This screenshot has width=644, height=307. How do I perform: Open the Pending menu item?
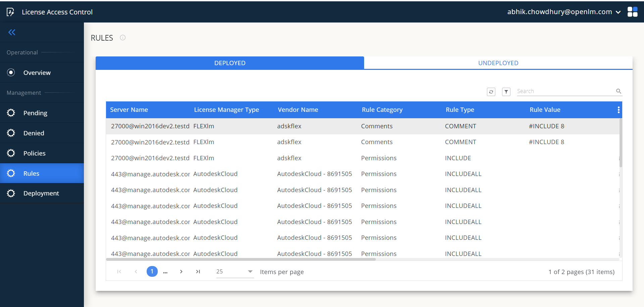click(35, 113)
